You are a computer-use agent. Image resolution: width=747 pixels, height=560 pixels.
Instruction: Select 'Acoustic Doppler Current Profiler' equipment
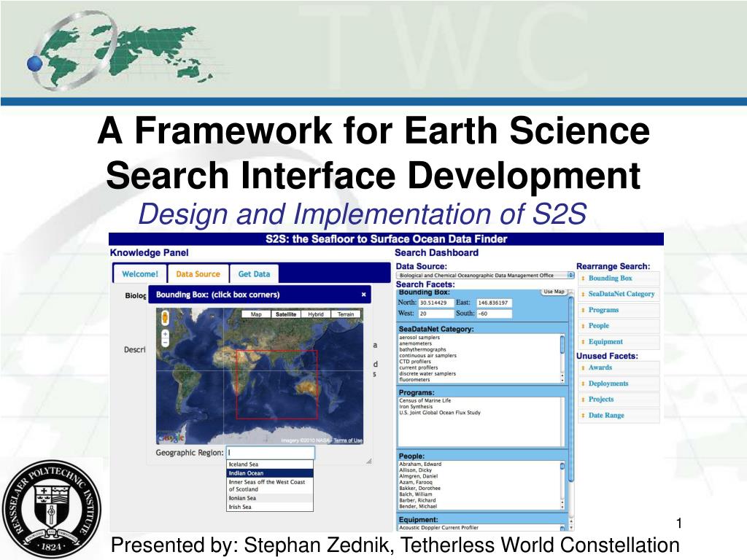pyautogui.click(x=438, y=528)
